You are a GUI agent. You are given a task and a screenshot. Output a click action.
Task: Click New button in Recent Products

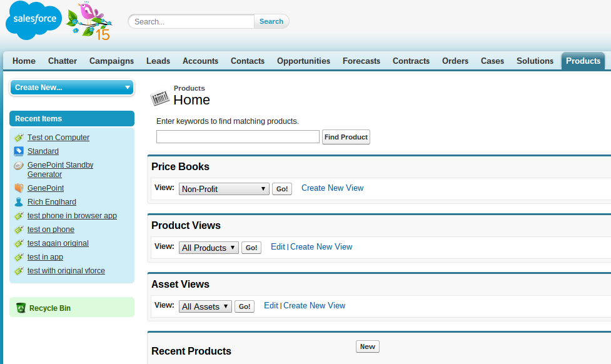[x=367, y=346]
